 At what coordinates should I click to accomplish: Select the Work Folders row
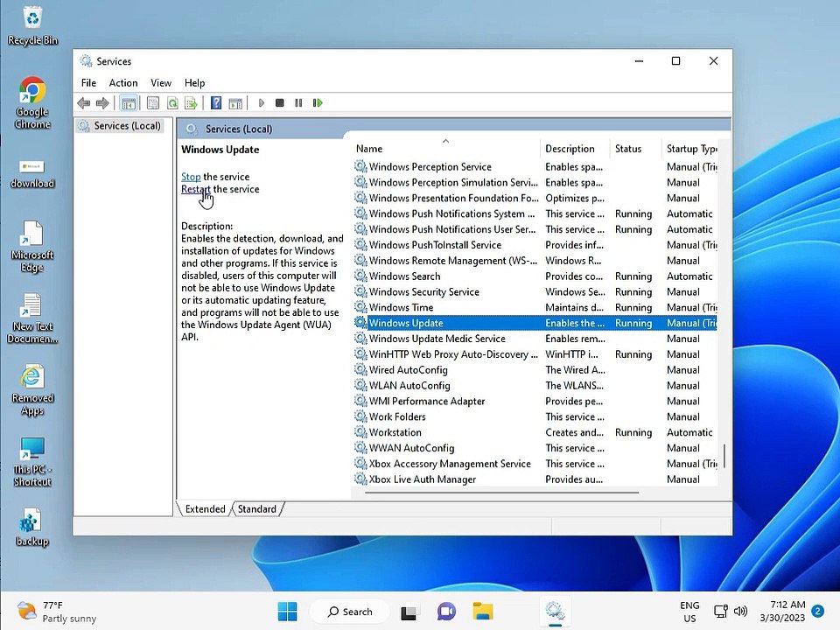[535, 416]
